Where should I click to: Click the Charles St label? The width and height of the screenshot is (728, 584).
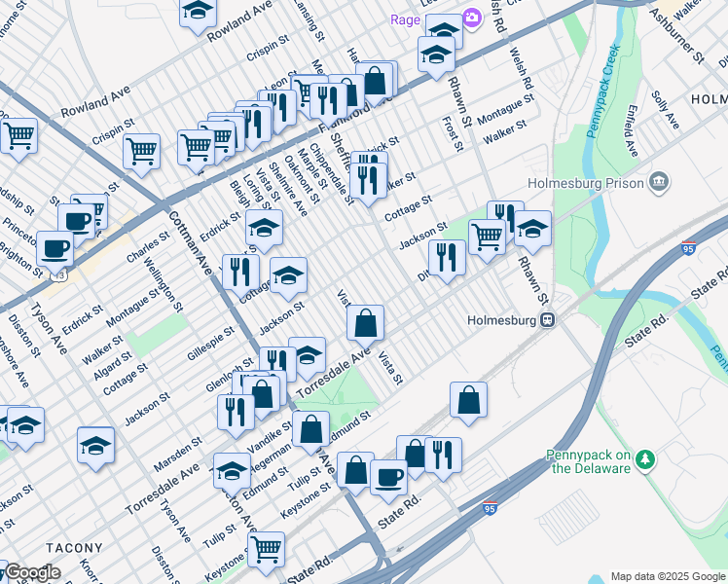148,246
